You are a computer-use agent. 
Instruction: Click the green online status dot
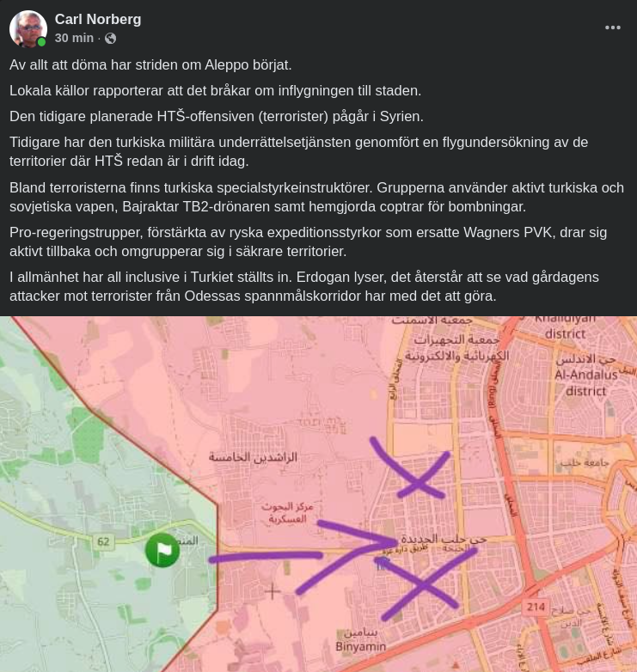point(41,42)
